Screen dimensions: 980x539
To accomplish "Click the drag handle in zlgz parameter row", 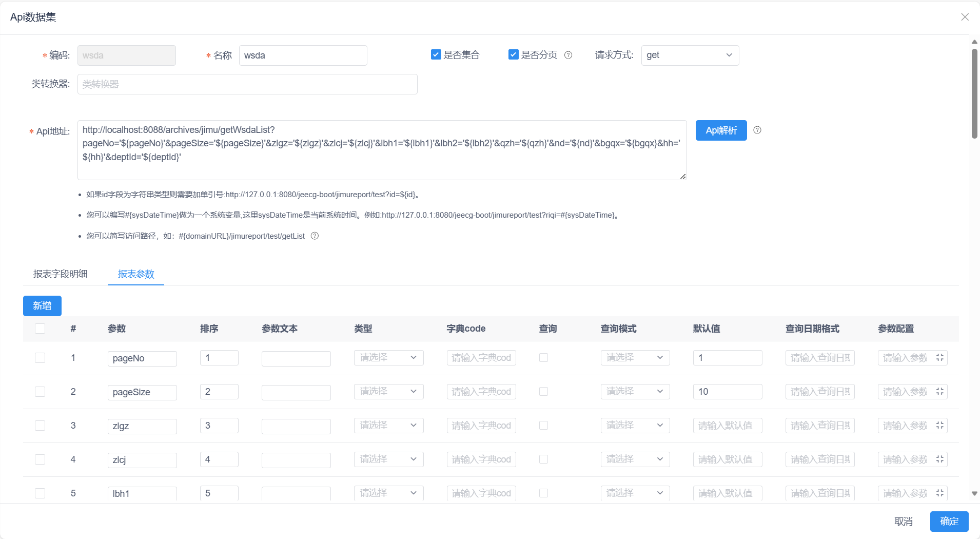I will click(941, 425).
